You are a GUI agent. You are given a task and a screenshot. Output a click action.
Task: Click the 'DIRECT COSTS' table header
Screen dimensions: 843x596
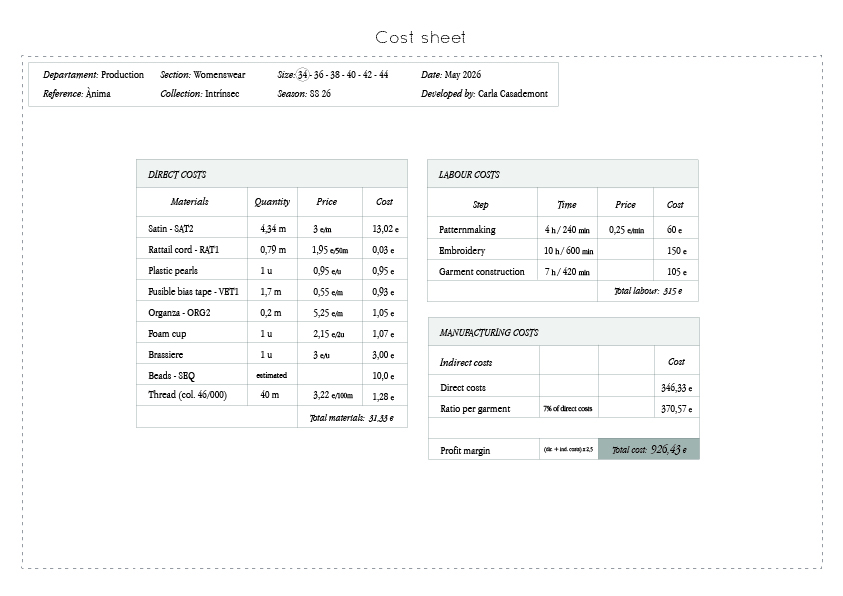tap(272, 174)
